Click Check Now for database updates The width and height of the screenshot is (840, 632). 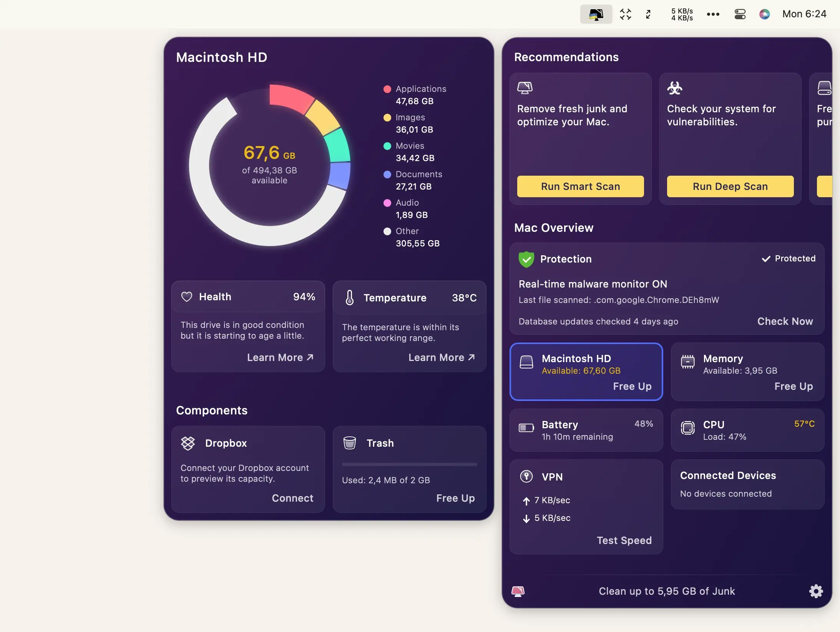click(785, 321)
